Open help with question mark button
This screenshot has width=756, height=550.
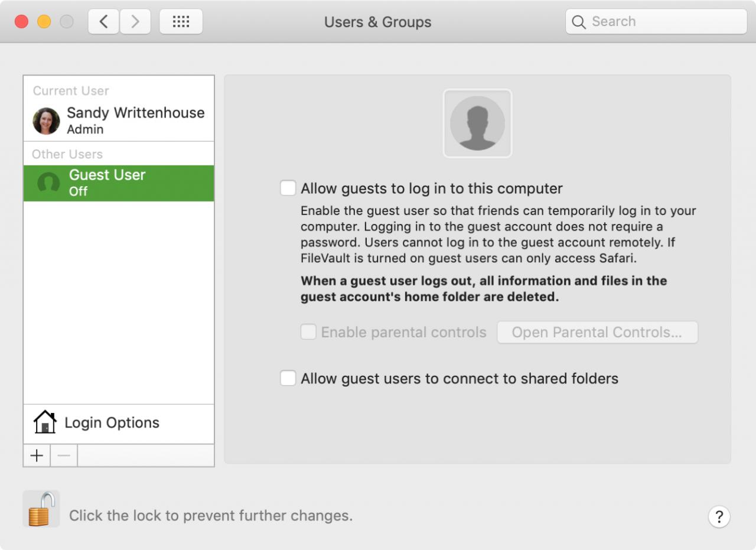click(719, 517)
